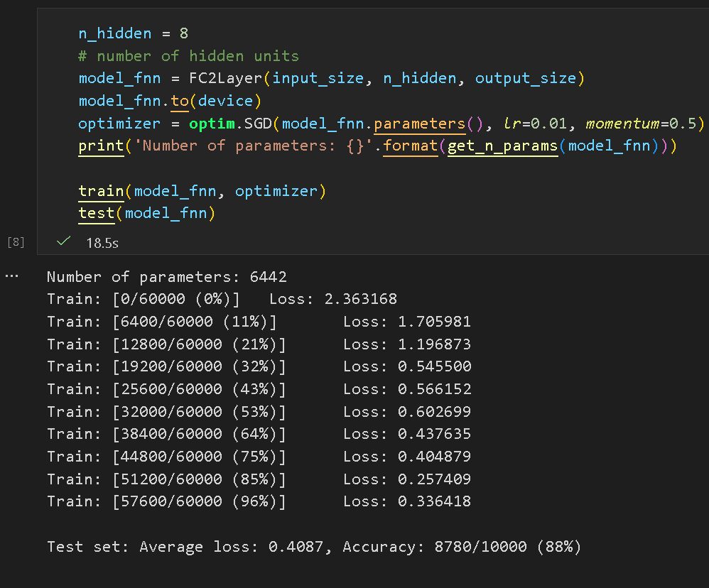Click the 18.5s execution time label
The width and height of the screenshot is (709, 588).
pos(102,243)
